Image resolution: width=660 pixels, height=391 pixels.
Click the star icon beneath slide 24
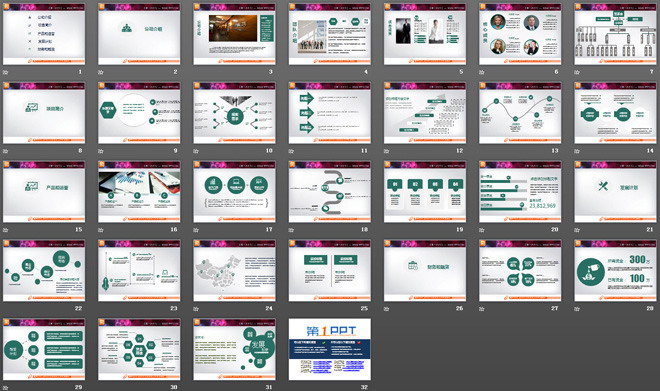[196, 309]
